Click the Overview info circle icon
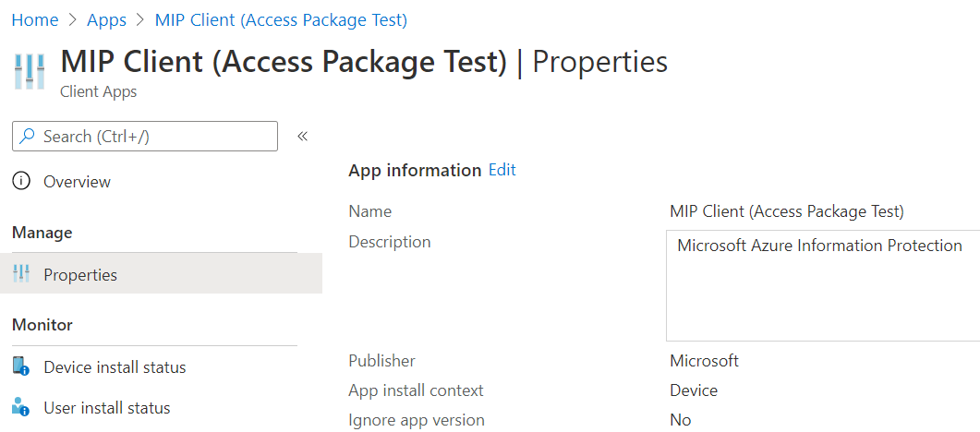980x432 pixels. [21, 181]
